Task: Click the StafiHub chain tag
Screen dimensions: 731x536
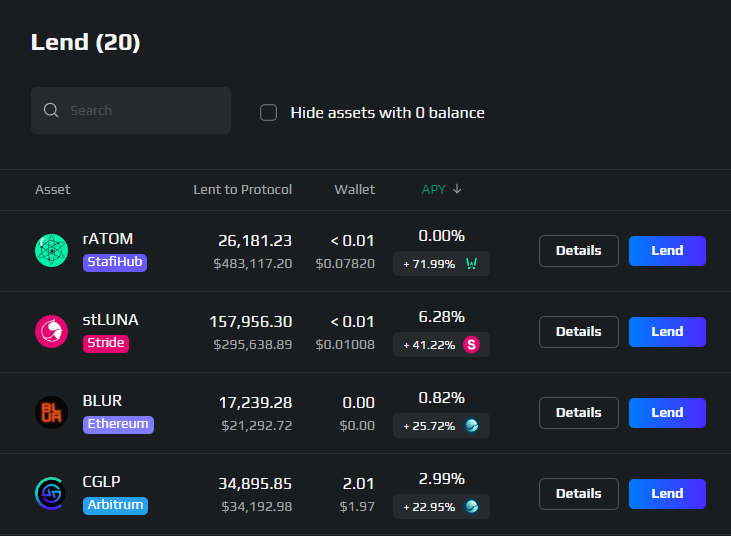Action: 115,262
